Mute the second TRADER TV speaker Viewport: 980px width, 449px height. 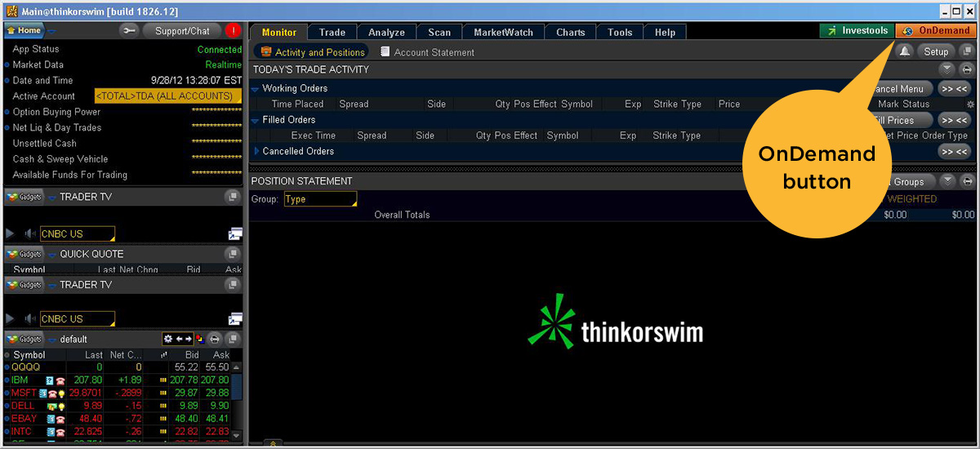30,319
